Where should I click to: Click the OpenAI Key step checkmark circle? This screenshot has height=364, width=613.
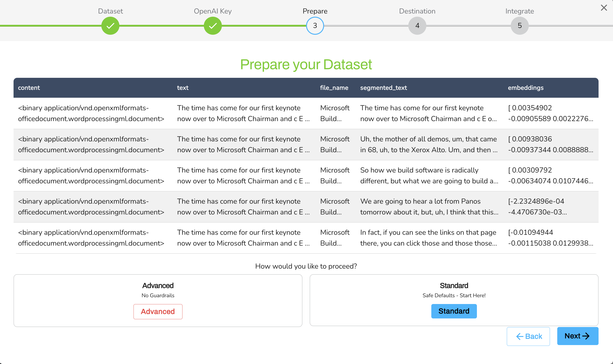pyautogui.click(x=213, y=25)
